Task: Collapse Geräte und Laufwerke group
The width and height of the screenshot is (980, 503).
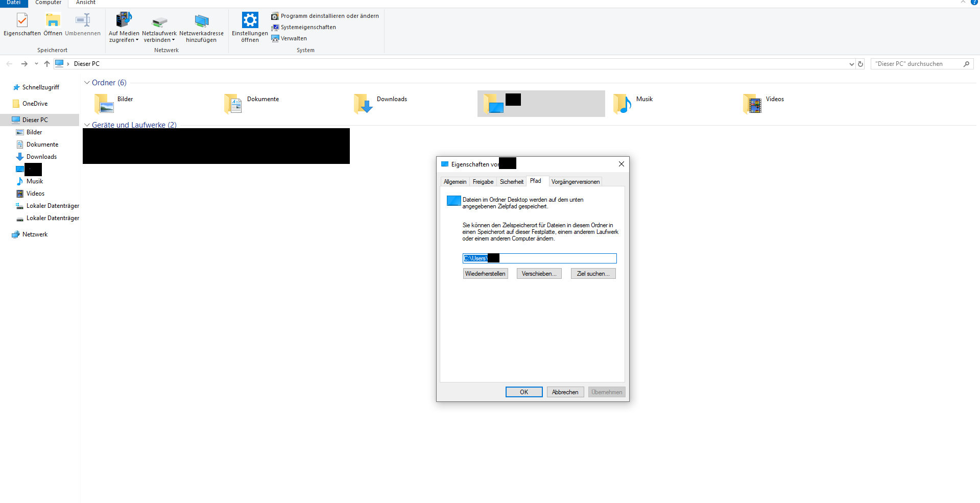Action: click(87, 125)
